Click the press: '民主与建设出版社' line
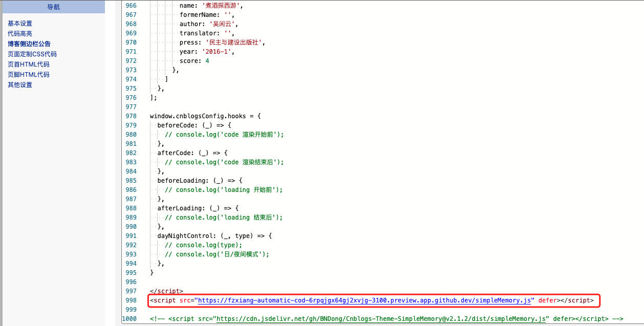 222,42
